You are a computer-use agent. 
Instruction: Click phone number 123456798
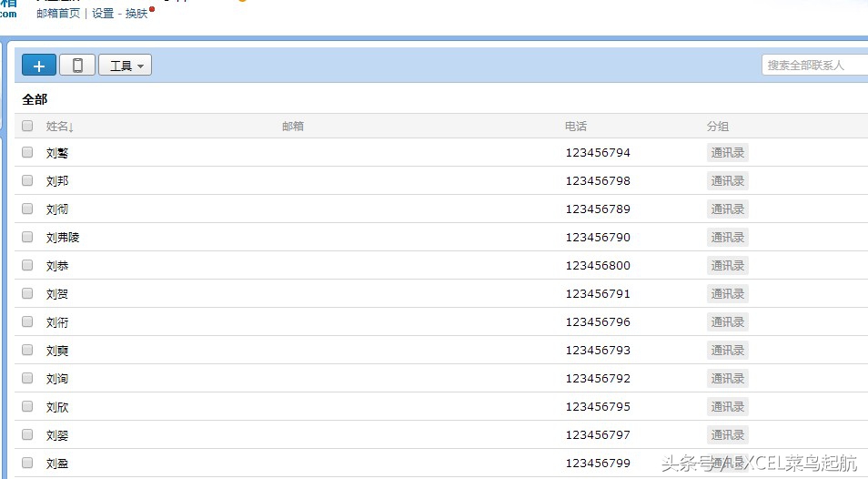(598, 181)
